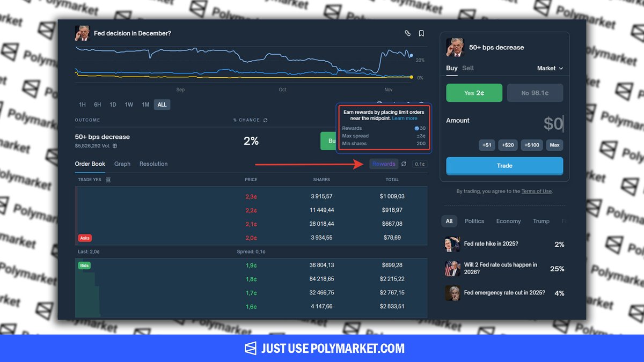Viewport: 644px width, 362px height.
Task: Open Will 2 Fed rate cuts happen market
Action: 501,268
